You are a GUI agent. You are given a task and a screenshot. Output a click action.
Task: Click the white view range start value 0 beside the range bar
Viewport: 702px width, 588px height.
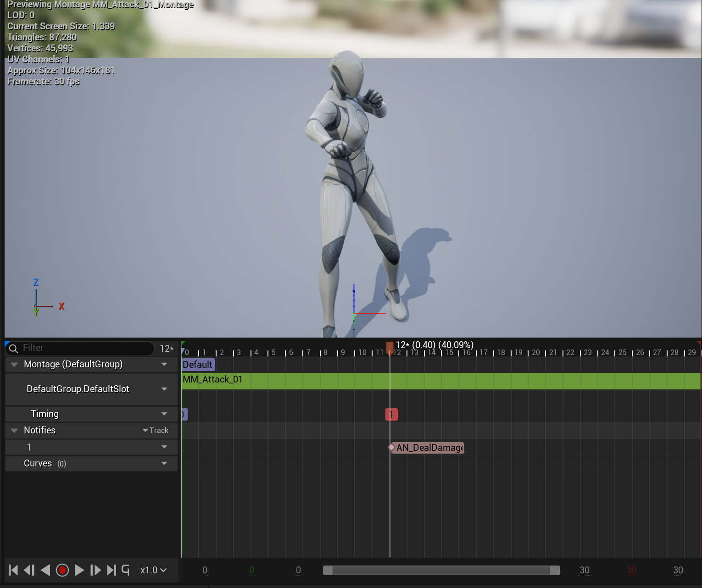pyautogui.click(x=298, y=570)
